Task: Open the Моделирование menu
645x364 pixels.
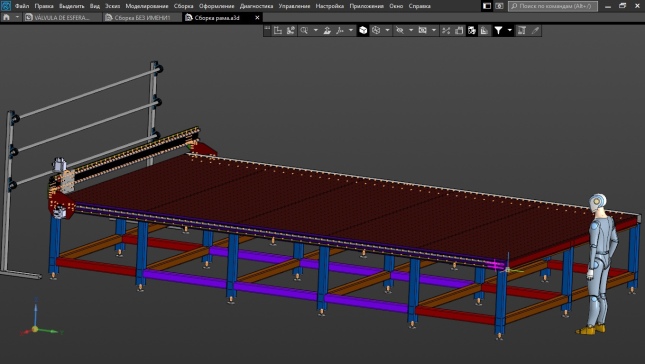Action: [147, 6]
